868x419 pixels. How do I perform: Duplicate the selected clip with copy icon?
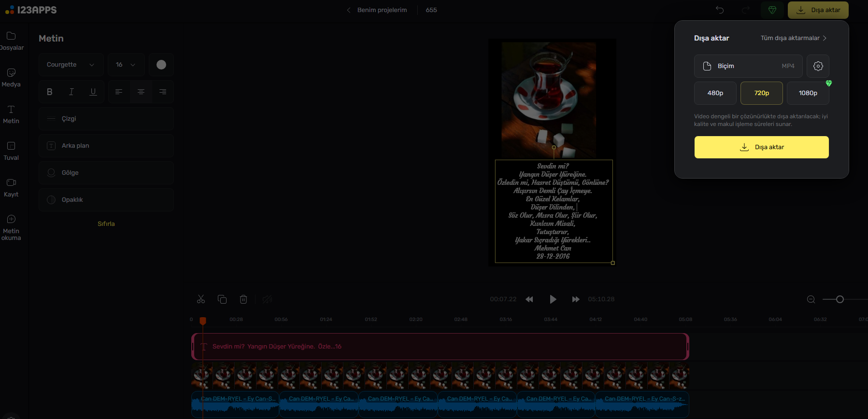coord(222,299)
